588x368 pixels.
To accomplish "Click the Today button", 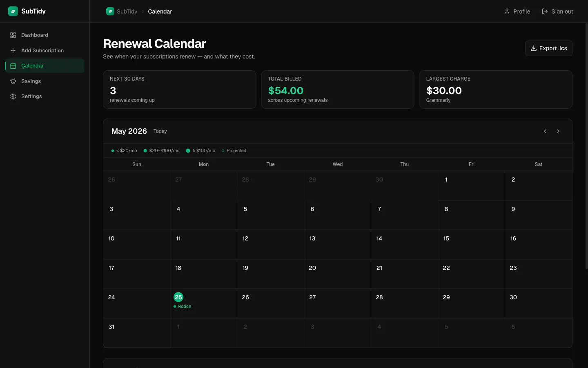I will click(x=160, y=131).
